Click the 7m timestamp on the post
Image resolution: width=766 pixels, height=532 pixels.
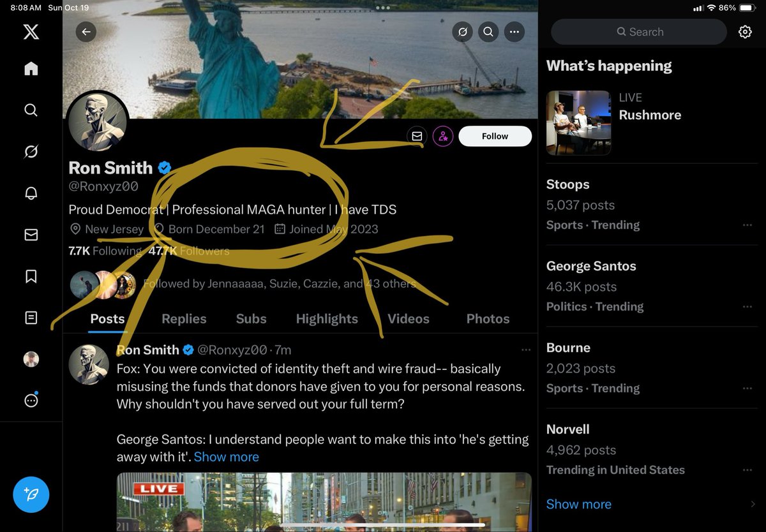283,350
